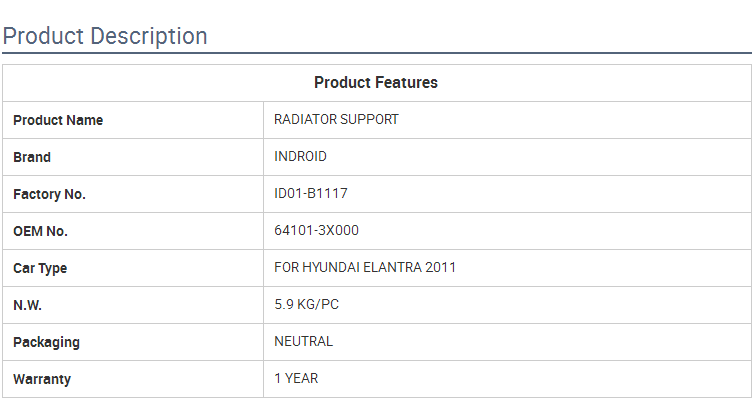This screenshot has height=400, width=755.
Task: Click the 5.9 KG/PC weight value
Action: 306,304
